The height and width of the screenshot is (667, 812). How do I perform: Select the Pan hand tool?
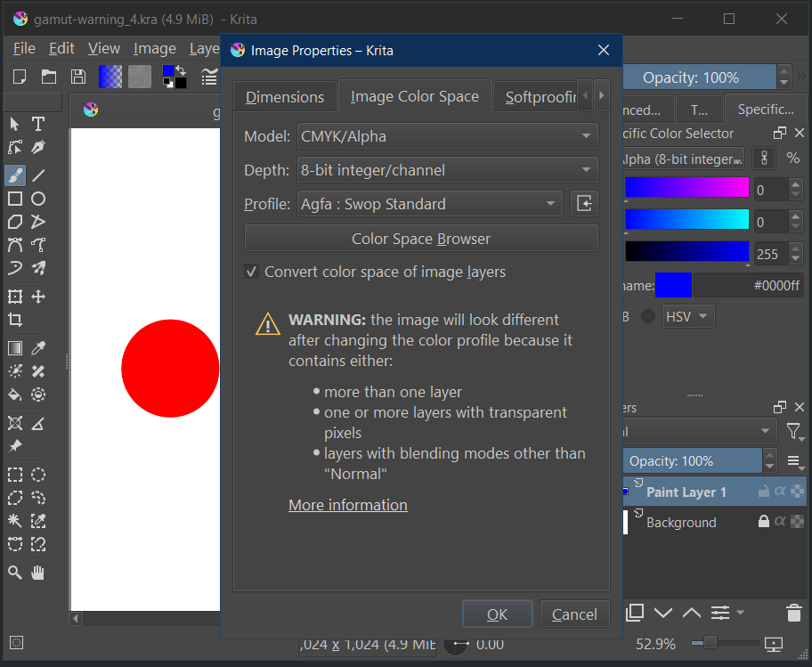38,573
